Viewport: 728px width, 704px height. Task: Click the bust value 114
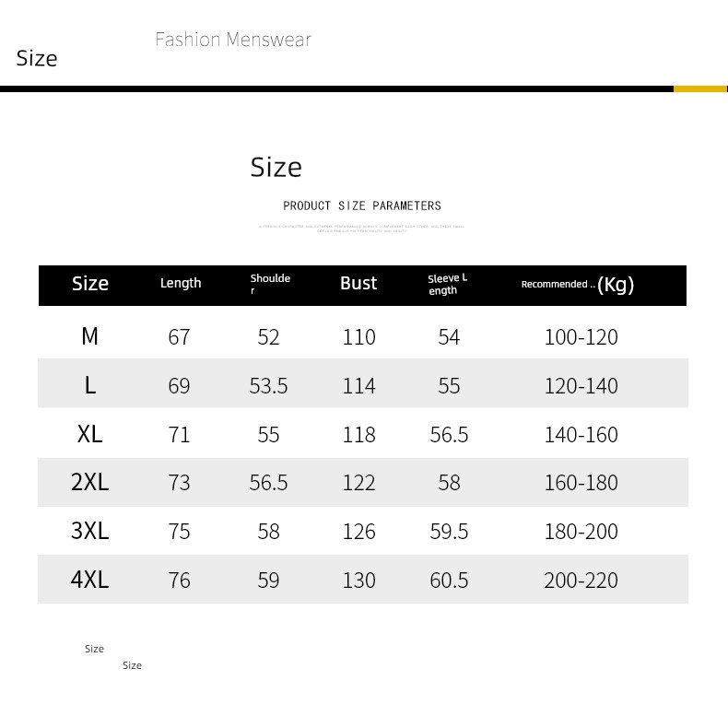tap(358, 386)
